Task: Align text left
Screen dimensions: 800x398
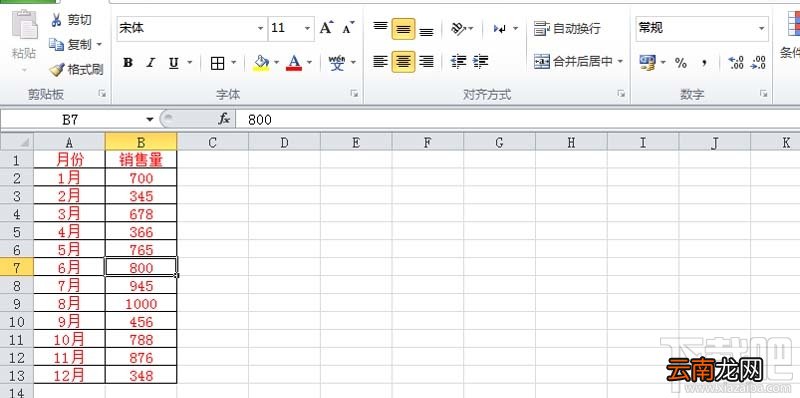Action: pos(380,62)
